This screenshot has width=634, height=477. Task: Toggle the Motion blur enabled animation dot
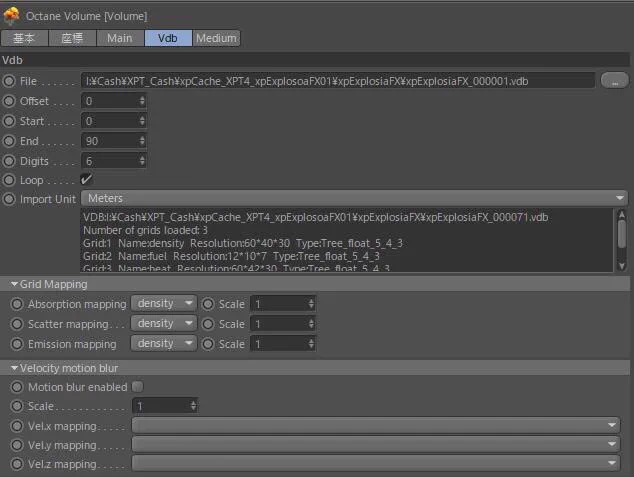click(17, 387)
